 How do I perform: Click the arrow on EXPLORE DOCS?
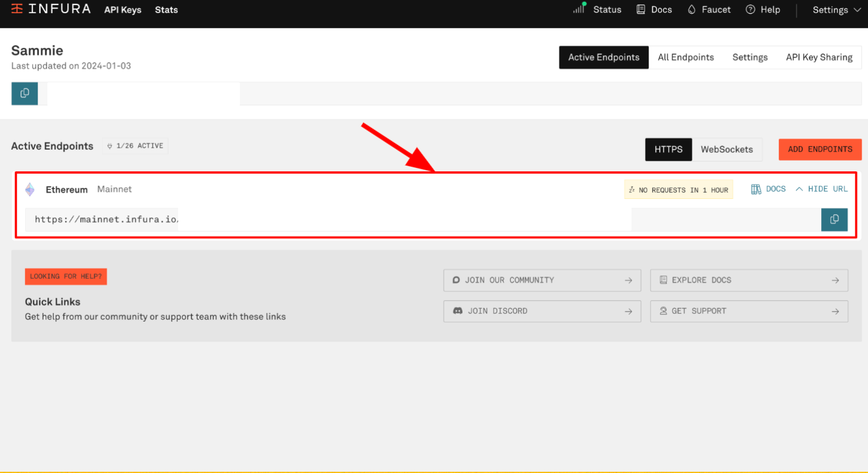[835, 280]
